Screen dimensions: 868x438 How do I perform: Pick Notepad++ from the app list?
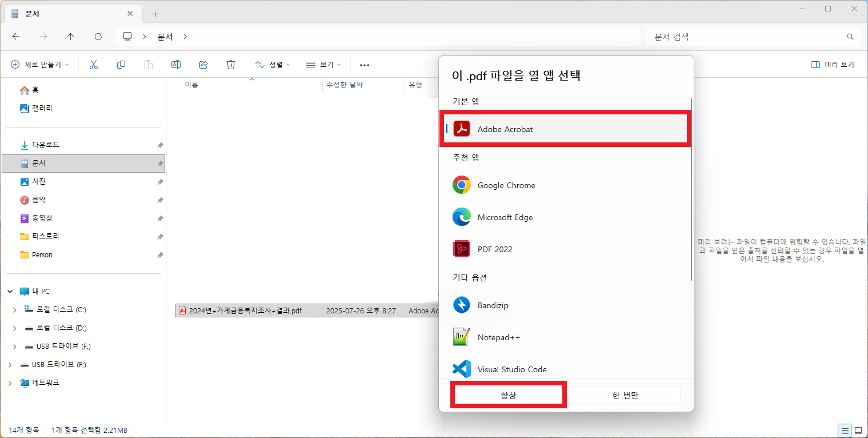(x=566, y=337)
